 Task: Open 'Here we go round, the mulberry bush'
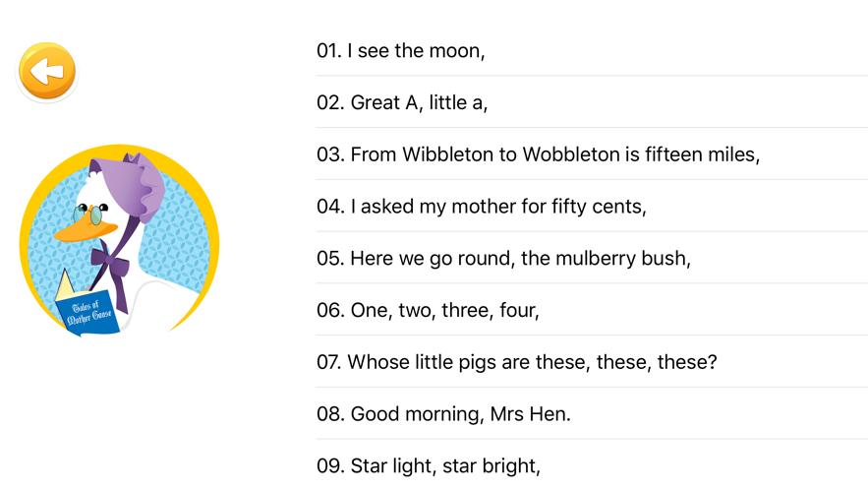(x=503, y=258)
